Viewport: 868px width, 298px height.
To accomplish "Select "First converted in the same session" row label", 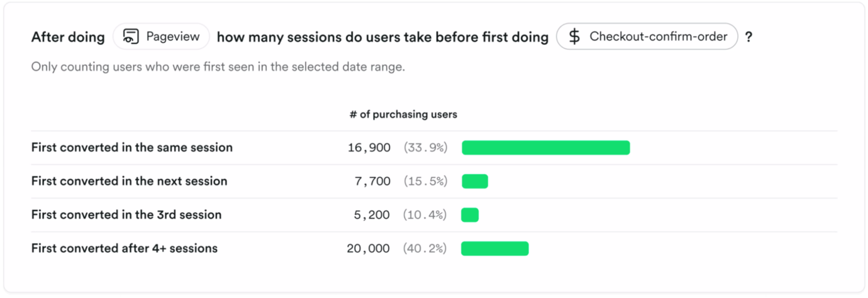I will pos(132,148).
